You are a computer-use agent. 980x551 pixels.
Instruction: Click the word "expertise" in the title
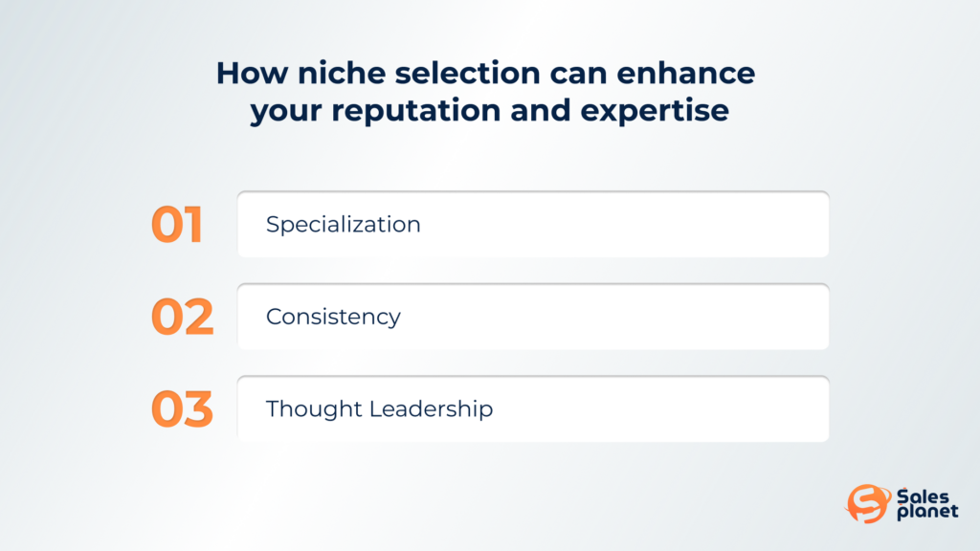655,111
